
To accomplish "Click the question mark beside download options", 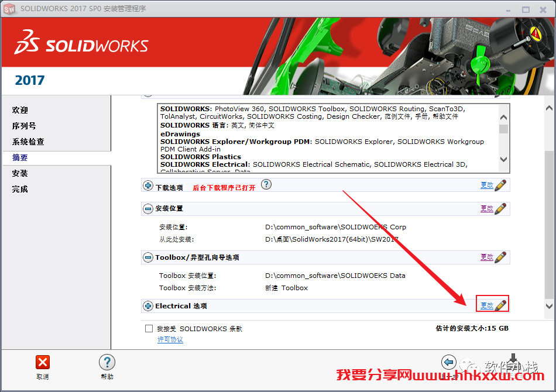I will [266, 184].
